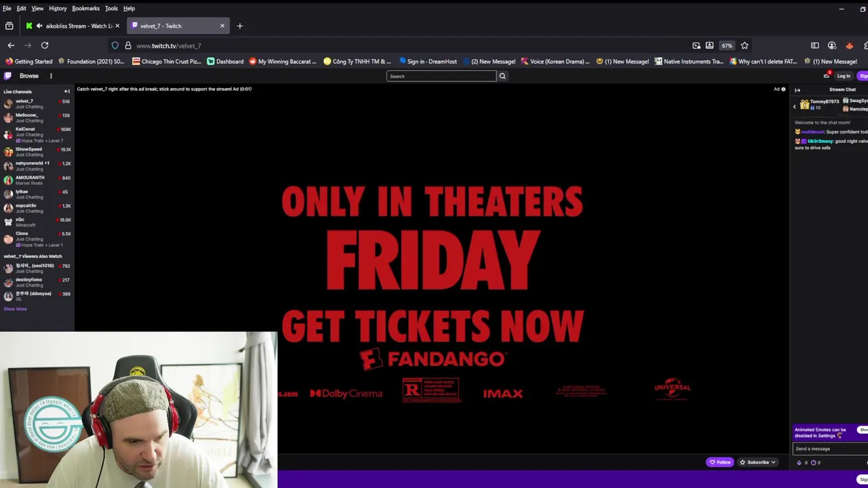
Task: Mute audio on the aikobliss Stream tab
Action: pyautogui.click(x=39, y=26)
